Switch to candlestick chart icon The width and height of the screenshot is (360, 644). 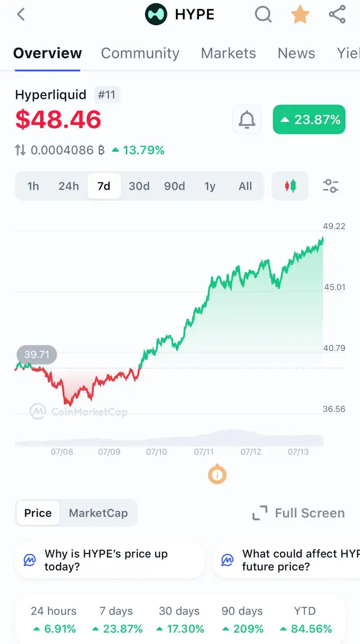[x=290, y=186]
